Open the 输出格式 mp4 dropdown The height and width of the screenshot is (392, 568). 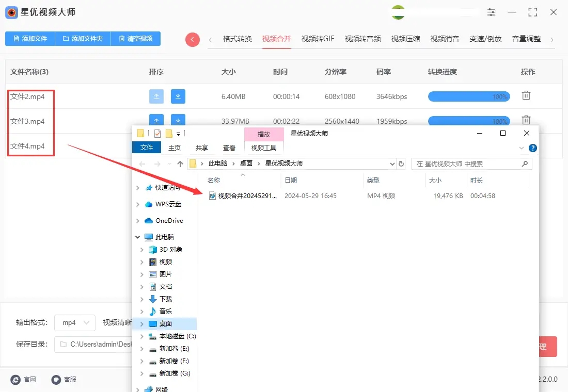click(x=75, y=322)
